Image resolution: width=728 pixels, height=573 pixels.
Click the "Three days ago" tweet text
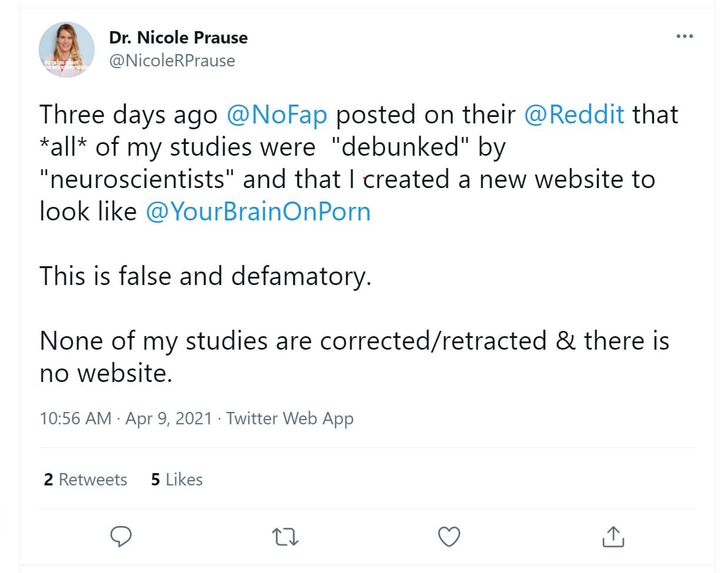click(x=128, y=115)
